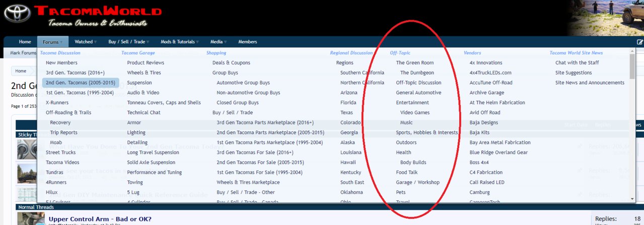Open Performance and Tuning forum

click(x=154, y=172)
